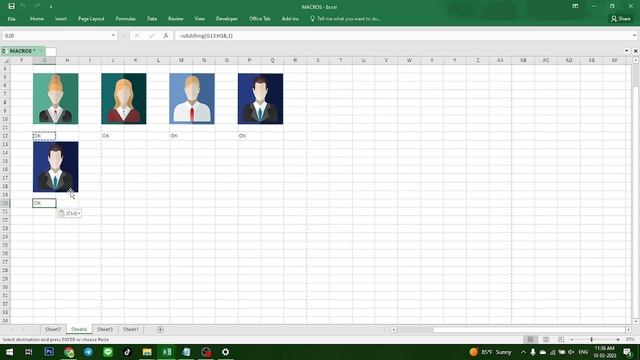Switch to the Home ribbon tab

37,19
